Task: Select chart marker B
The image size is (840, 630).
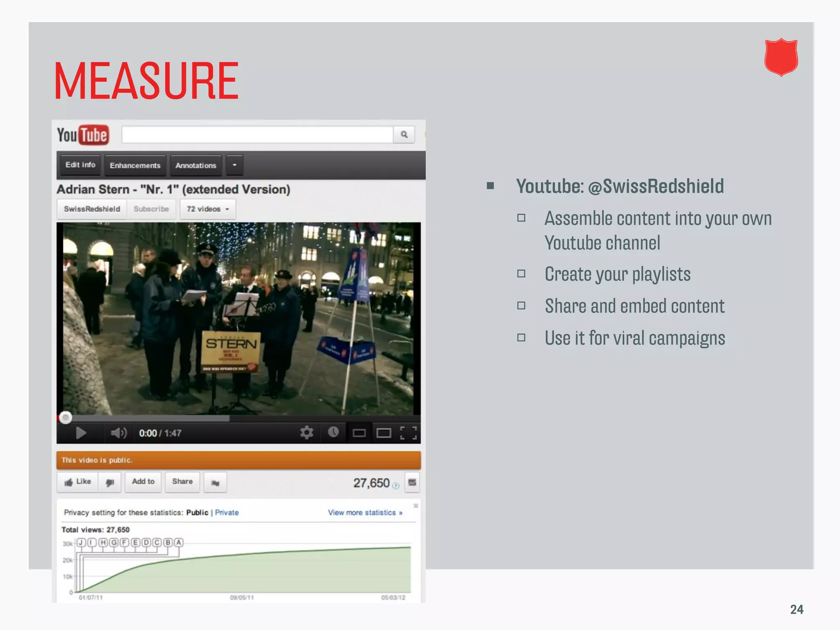Action: [x=168, y=543]
